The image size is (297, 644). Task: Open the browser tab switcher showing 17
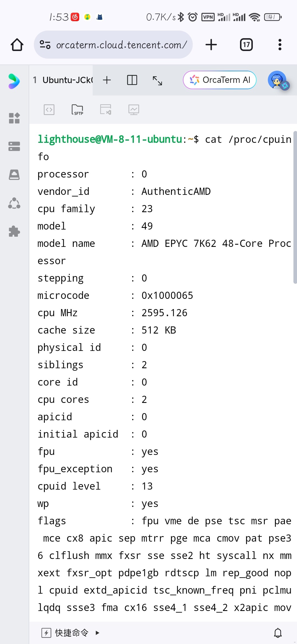[246, 44]
